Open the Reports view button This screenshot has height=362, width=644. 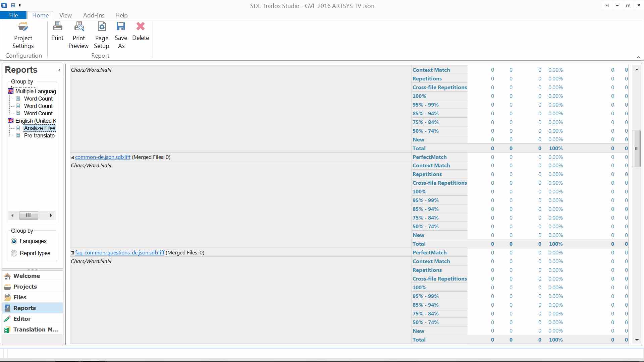tap(33, 308)
